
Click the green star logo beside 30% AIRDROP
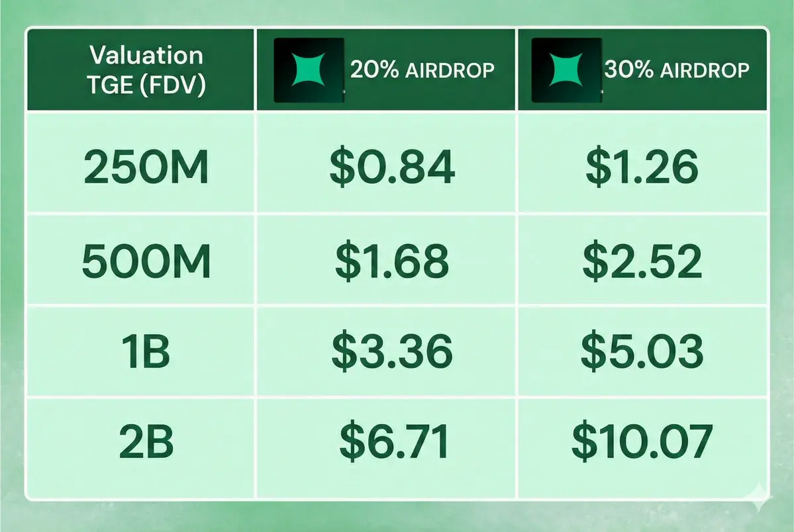[x=567, y=70]
